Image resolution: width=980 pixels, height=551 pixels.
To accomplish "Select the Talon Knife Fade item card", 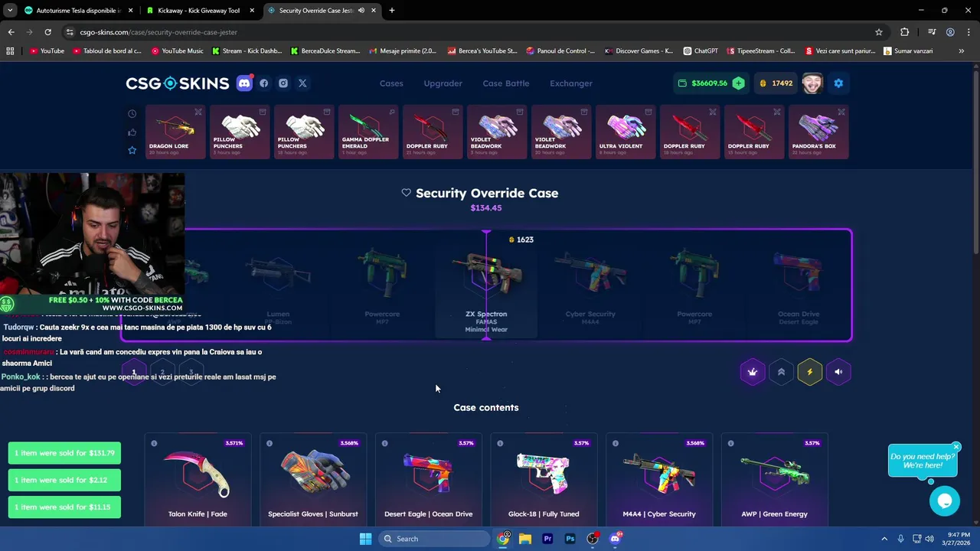I will pos(198,479).
